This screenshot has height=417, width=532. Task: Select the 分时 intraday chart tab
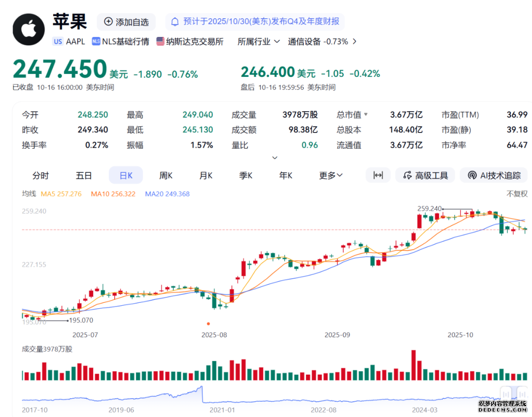41,175
